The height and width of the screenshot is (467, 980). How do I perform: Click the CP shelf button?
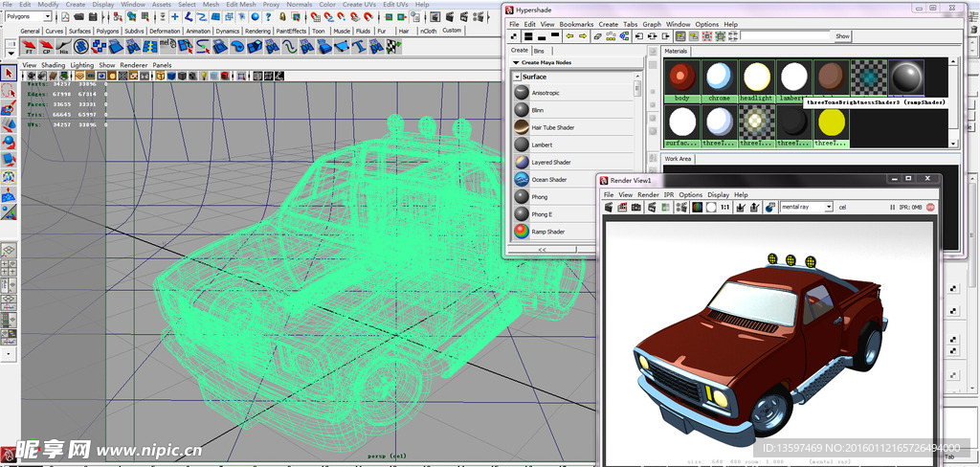pos(46,46)
